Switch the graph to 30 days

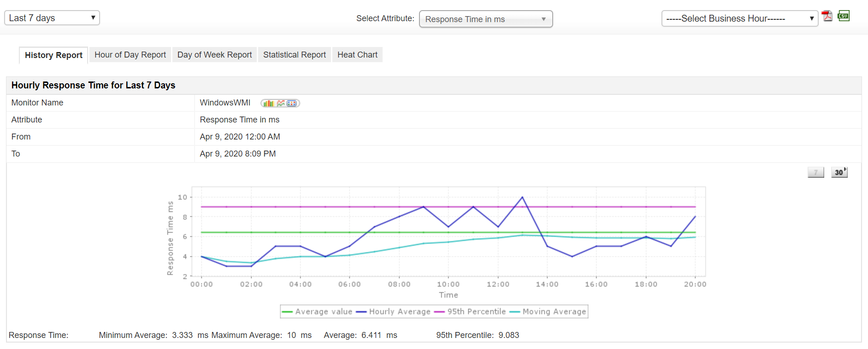[839, 172]
